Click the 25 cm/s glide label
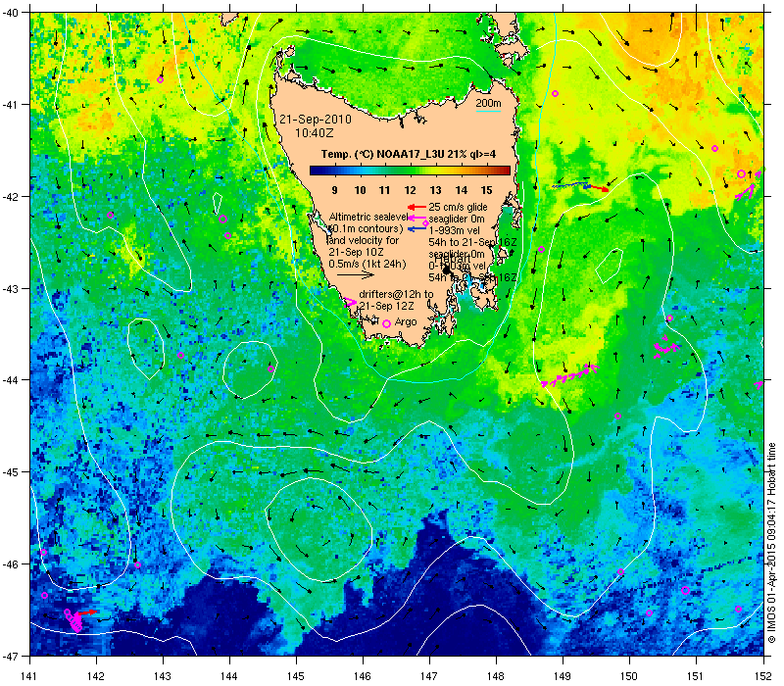This screenshot has height=686, width=784. (458, 207)
